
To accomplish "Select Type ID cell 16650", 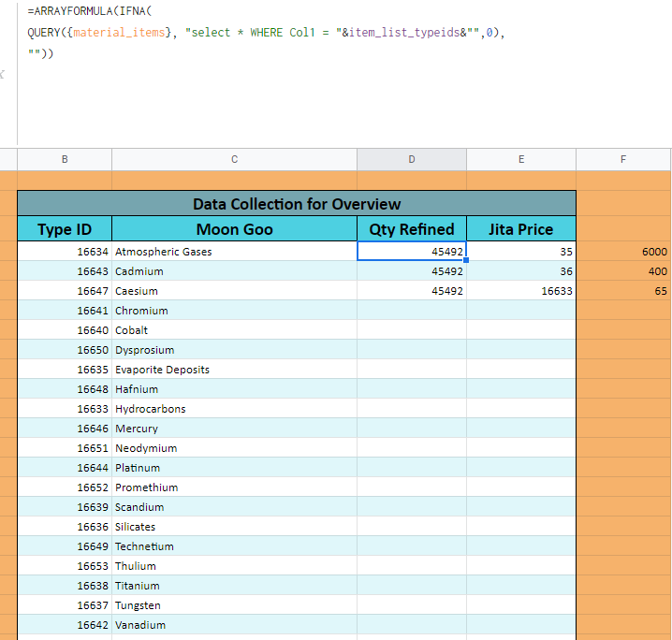I will click(65, 350).
